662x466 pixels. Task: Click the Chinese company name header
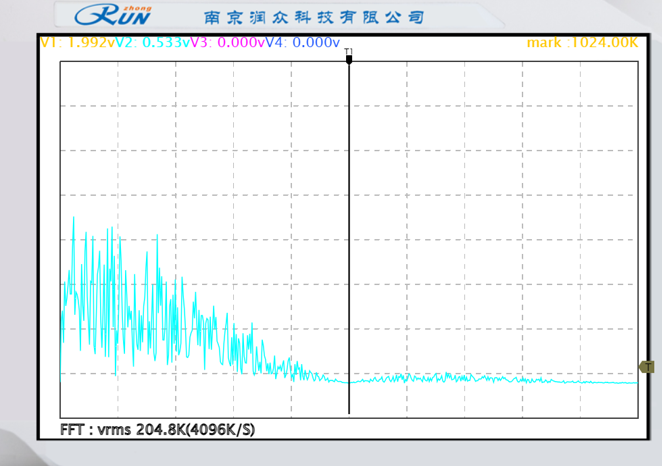[x=313, y=17]
